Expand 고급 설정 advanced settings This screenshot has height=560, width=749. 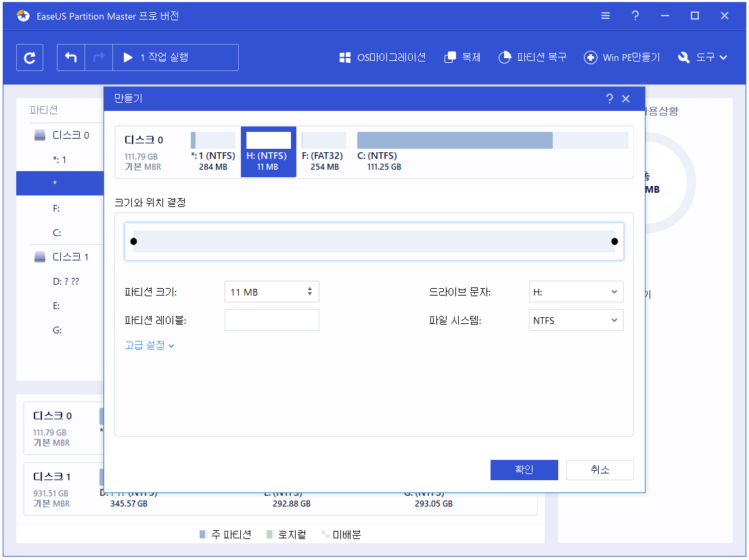click(150, 346)
